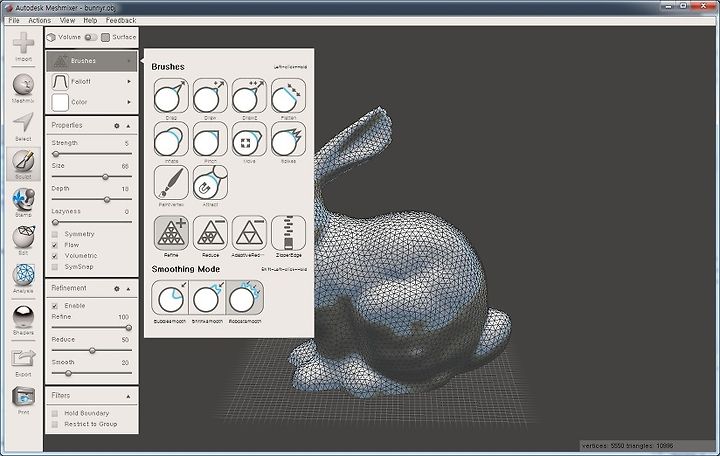Uncheck the Volumetric checkbox
Image resolution: width=720 pixels, height=456 pixels.
[x=55, y=256]
